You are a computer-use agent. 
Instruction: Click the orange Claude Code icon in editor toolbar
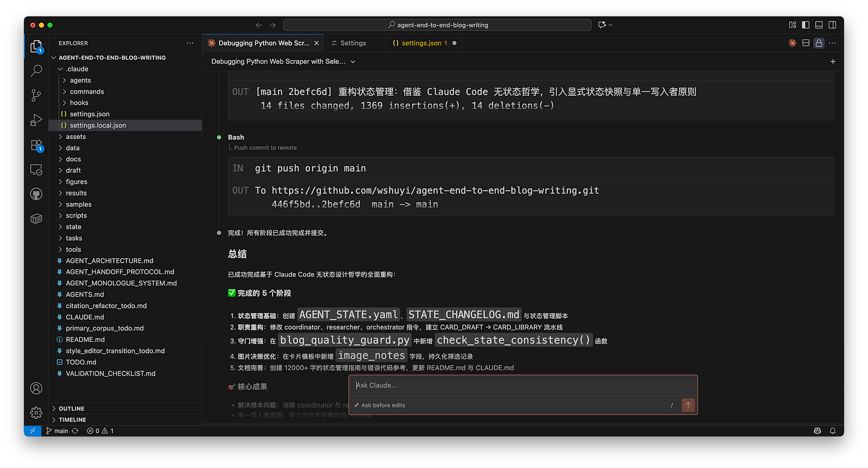tap(792, 43)
